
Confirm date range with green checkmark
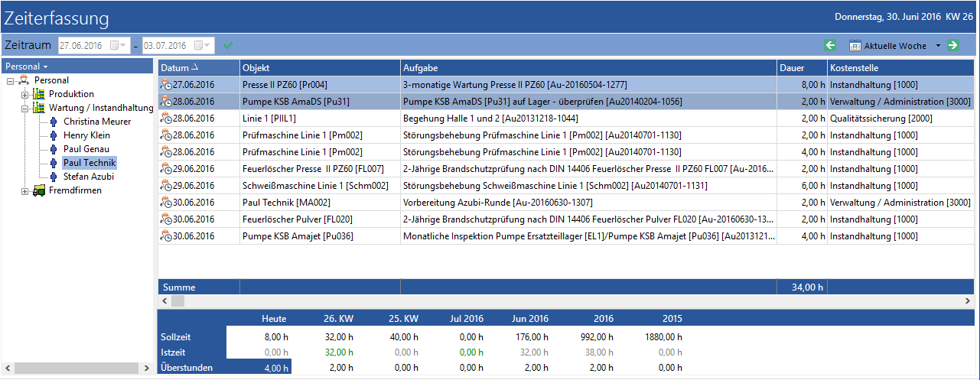pyautogui.click(x=227, y=46)
